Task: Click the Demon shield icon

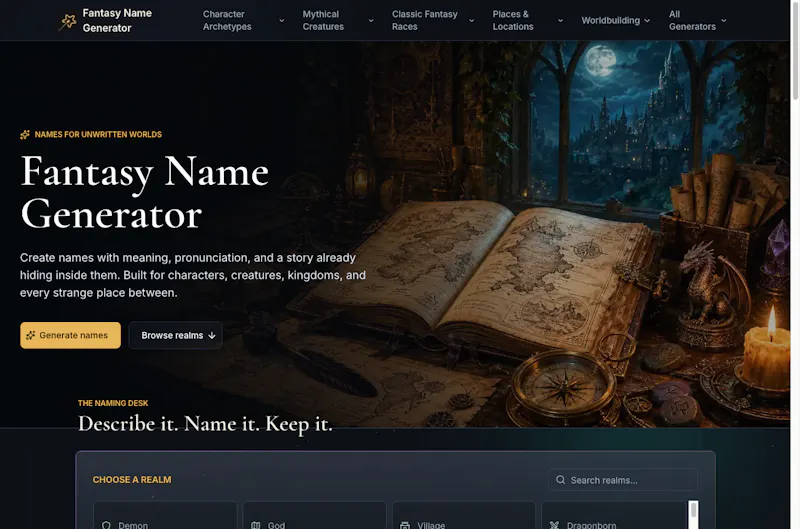Action: (106, 525)
